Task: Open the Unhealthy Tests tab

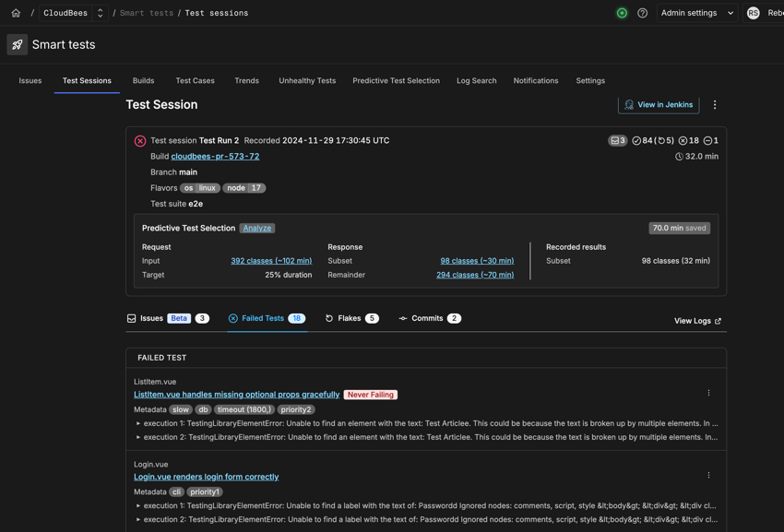Action: (x=307, y=80)
